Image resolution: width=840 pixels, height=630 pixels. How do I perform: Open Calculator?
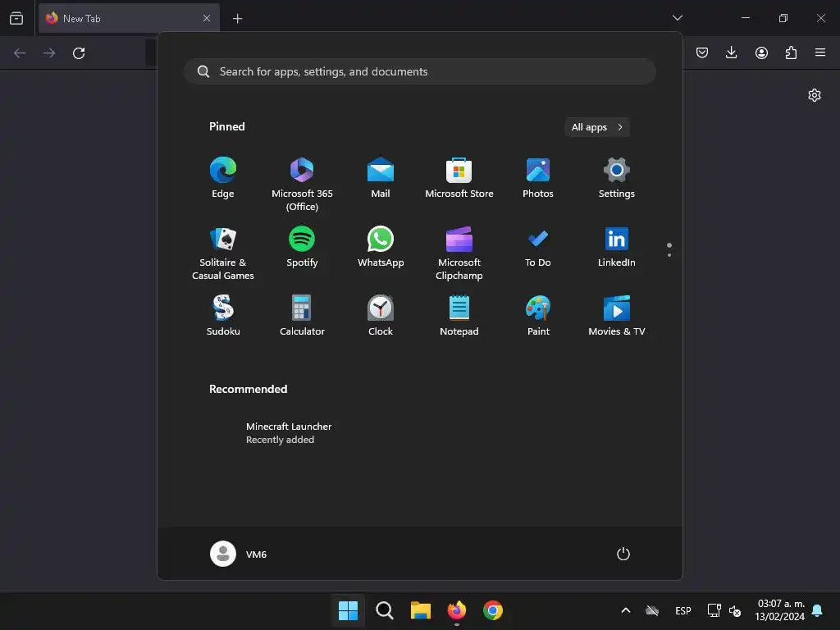(x=302, y=316)
